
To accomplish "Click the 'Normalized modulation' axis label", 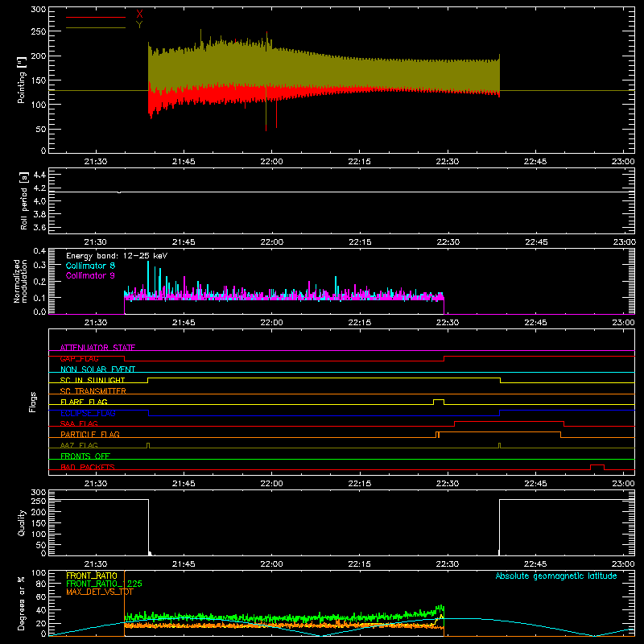I will point(20,281).
